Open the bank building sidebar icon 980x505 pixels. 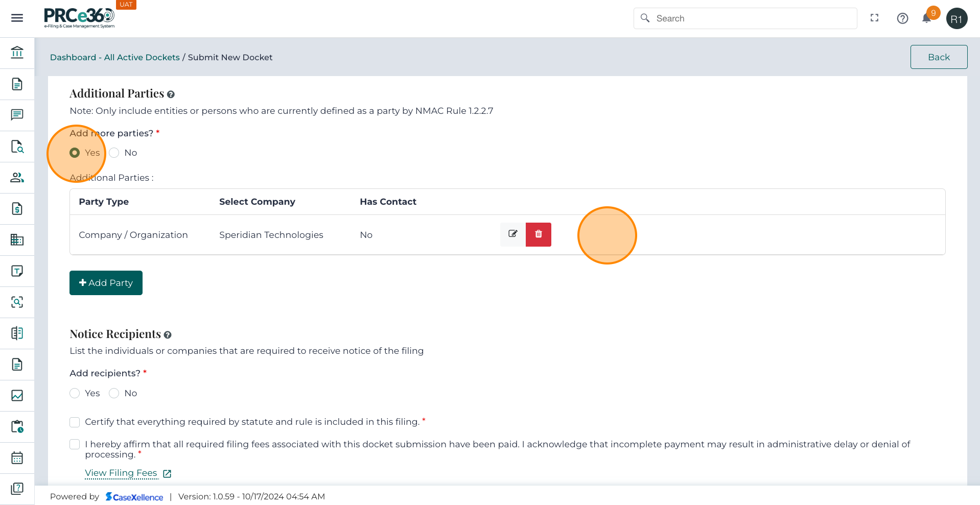[17, 53]
